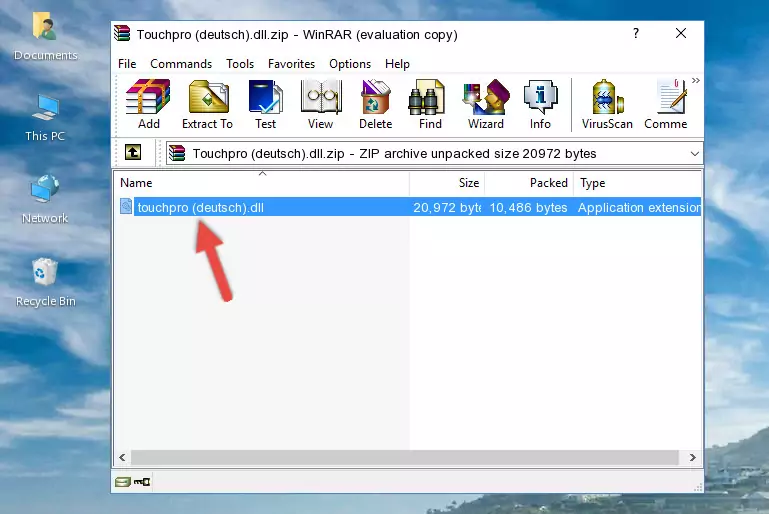Open the View file tool

click(x=321, y=104)
